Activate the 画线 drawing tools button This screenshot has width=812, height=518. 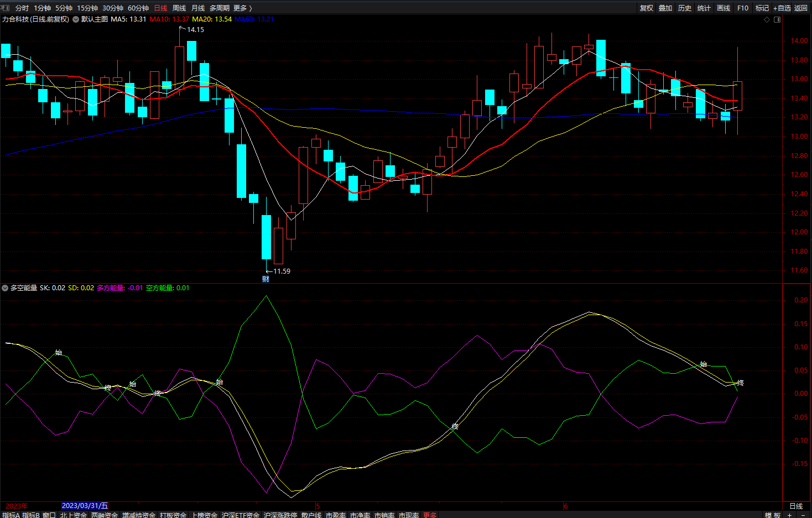pyautogui.click(x=723, y=8)
